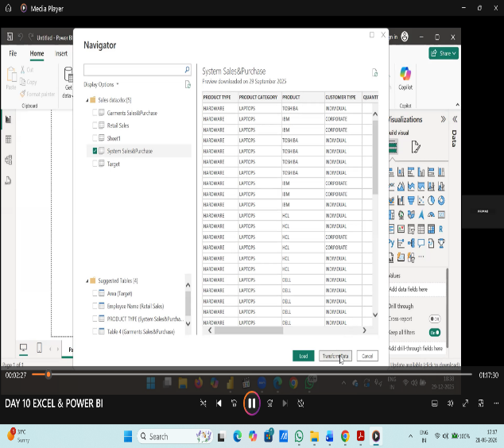Open the Display Options dropdown
Screen dimensions: 504x448
[101, 84]
